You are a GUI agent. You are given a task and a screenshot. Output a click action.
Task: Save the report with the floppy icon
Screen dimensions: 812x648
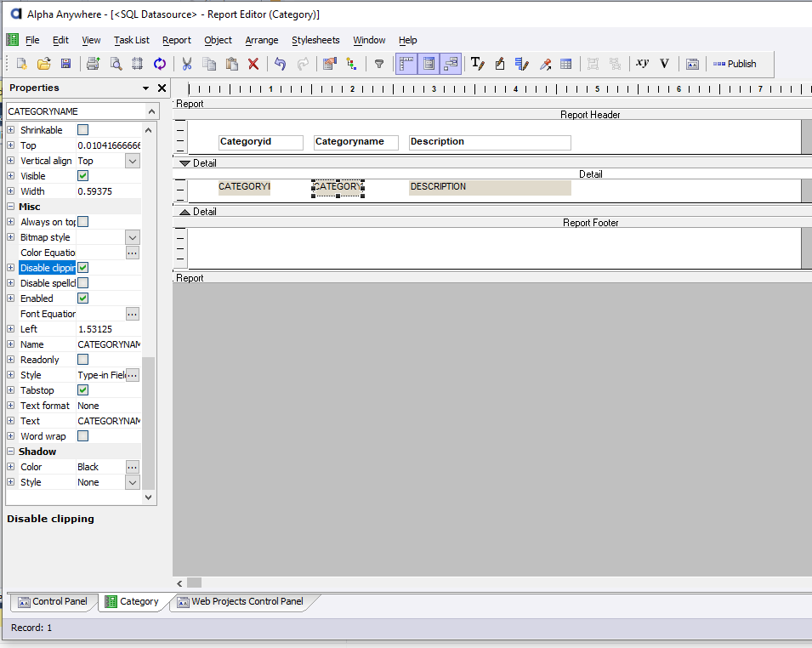pos(65,64)
